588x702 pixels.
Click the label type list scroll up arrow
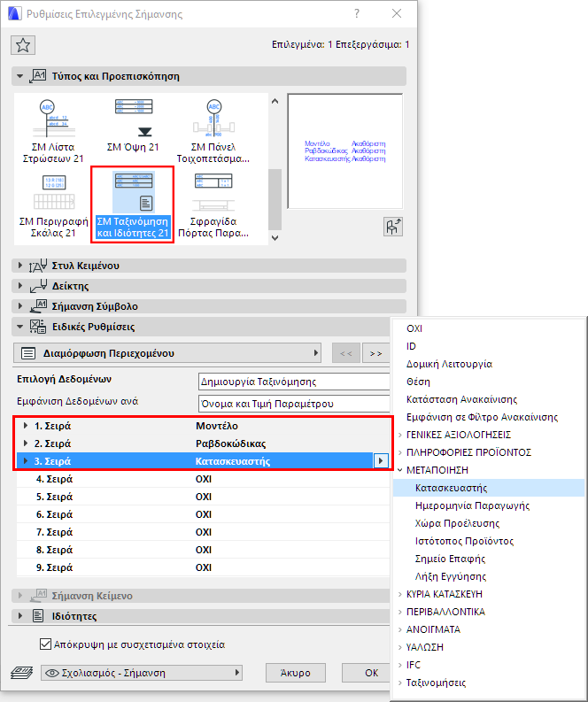pos(275,101)
